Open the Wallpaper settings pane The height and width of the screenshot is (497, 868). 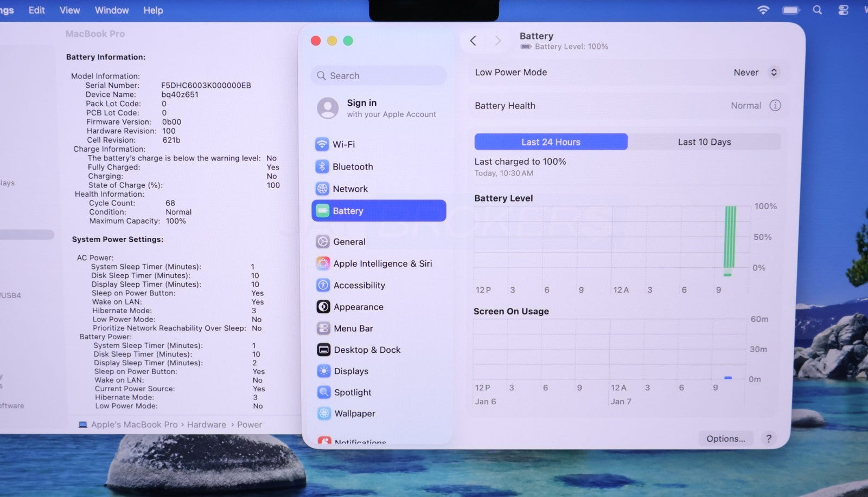pos(354,414)
